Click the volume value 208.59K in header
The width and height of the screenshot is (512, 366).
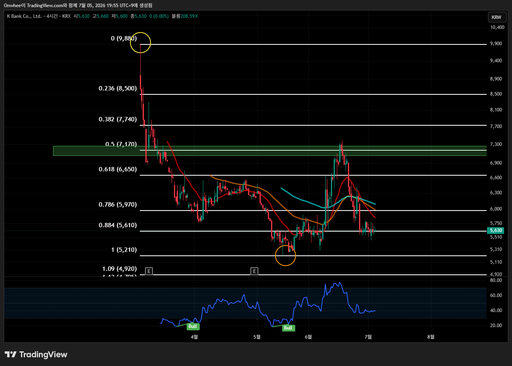[x=189, y=16]
